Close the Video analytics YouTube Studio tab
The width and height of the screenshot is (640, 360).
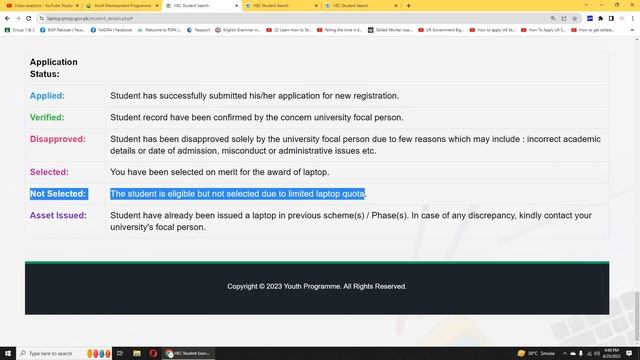(x=77, y=6)
